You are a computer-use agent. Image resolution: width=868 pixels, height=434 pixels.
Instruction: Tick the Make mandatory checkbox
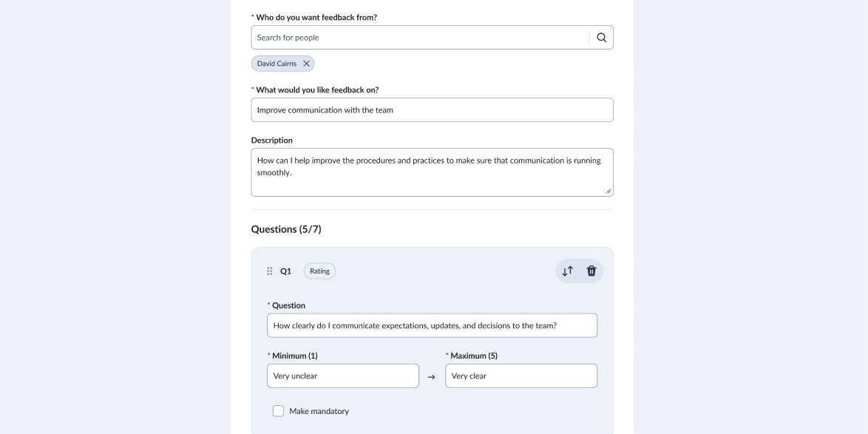(x=279, y=411)
